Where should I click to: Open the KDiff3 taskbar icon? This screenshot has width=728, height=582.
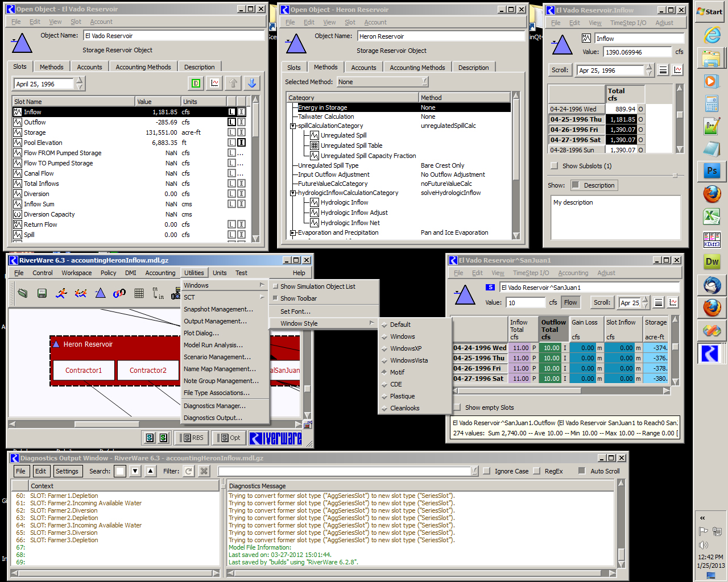[712, 239]
